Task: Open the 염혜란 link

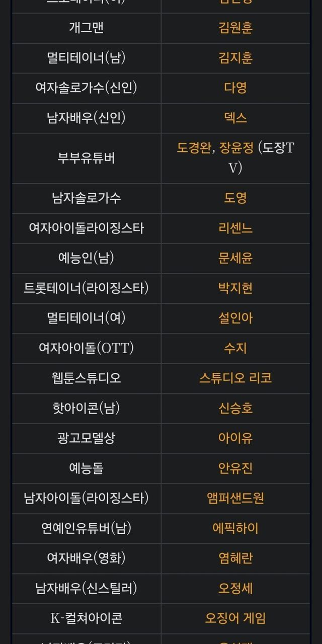Action: (235, 558)
